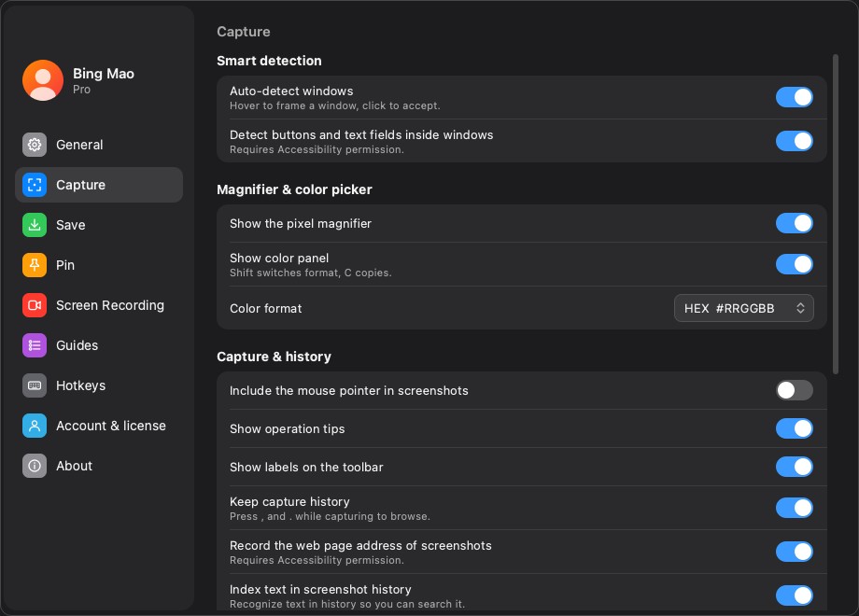This screenshot has width=859, height=616.
Task: Click 'Recognize text in history' description
Action: tap(347, 604)
